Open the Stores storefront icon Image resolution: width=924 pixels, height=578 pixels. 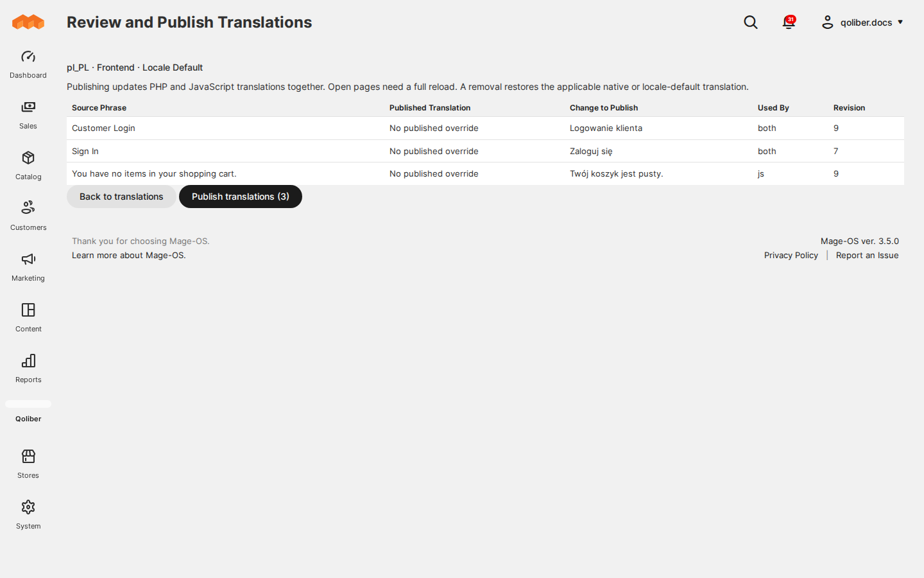pos(28,457)
